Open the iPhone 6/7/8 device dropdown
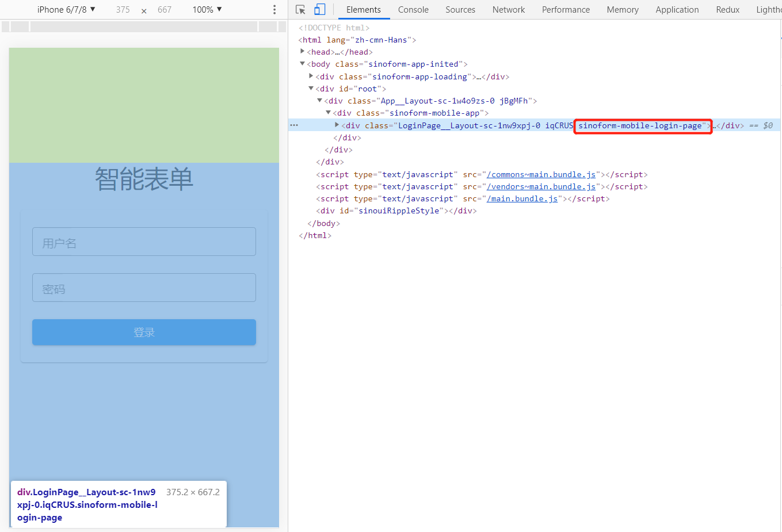Viewport: 782px width, 532px height. coord(66,10)
